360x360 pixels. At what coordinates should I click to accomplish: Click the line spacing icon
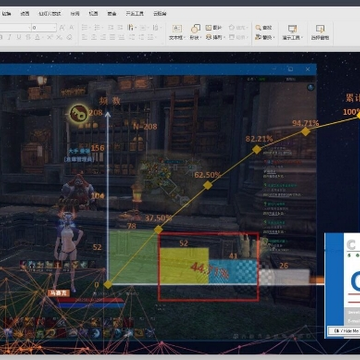pos(149,37)
